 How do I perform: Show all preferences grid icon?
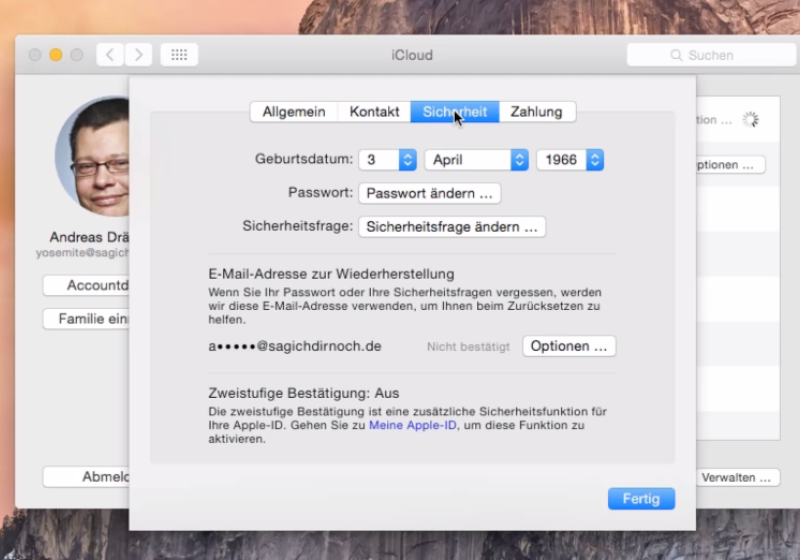pyautogui.click(x=179, y=55)
